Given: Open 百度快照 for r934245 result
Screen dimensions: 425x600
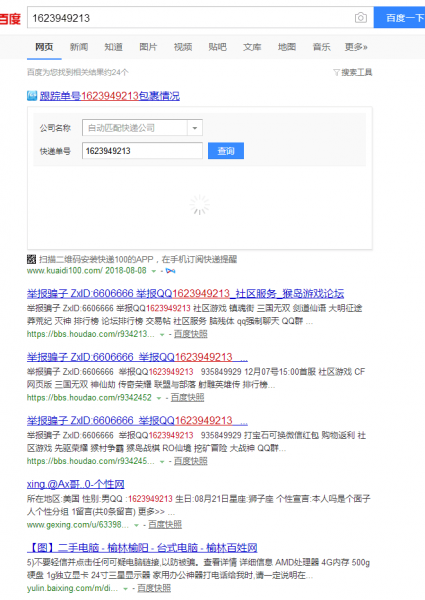Looking at the screenshot, I should click(191, 461).
